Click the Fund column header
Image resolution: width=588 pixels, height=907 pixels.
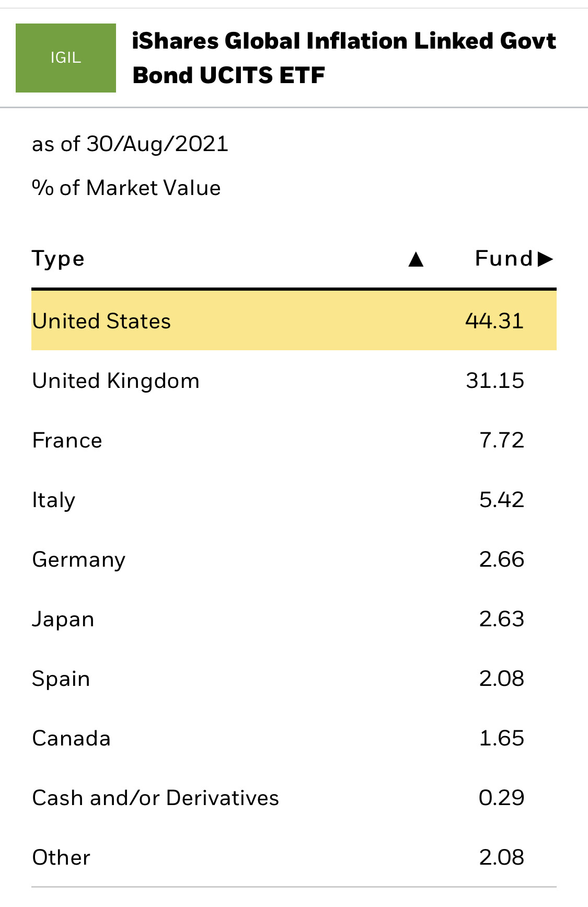coord(503,259)
